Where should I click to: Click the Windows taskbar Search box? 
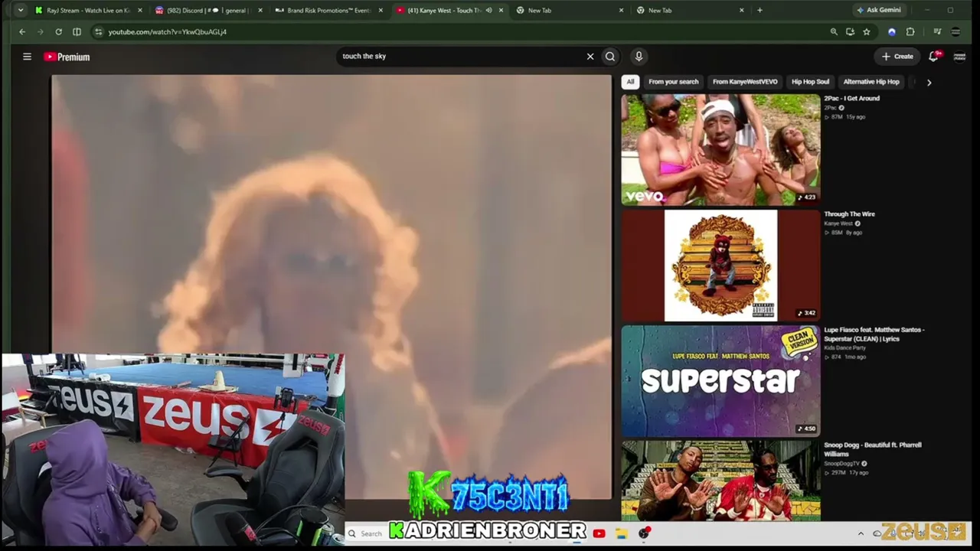tap(366, 533)
